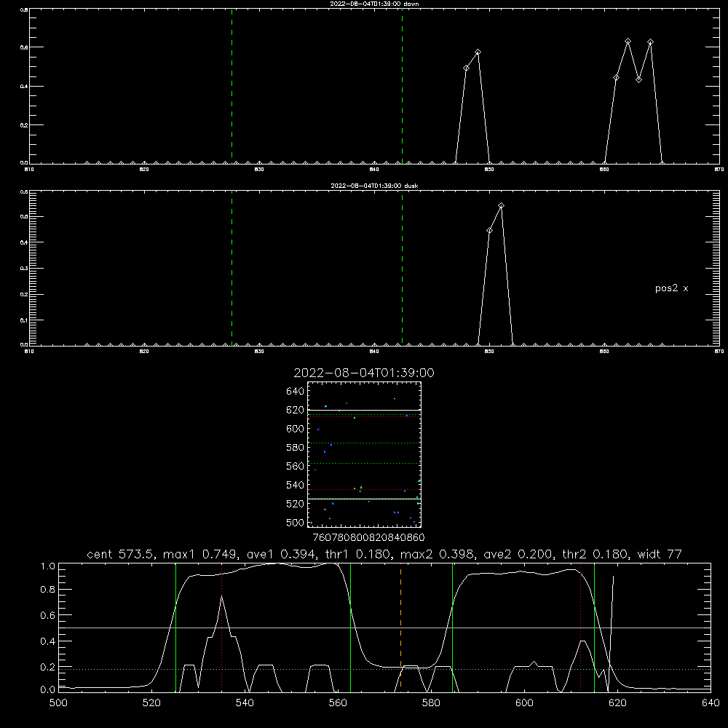Click the orange dashed center line in bottom plot
728x728 pixels.
click(400, 627)
